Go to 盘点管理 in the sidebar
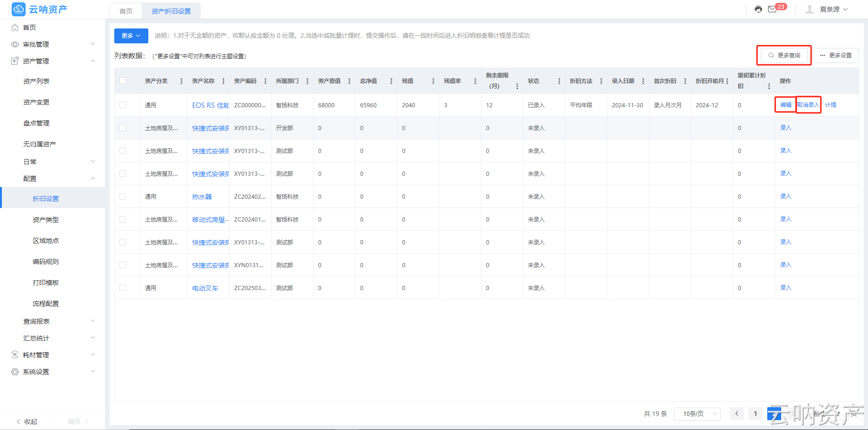This screenshot has height=430, width=868. click(36, 123)
